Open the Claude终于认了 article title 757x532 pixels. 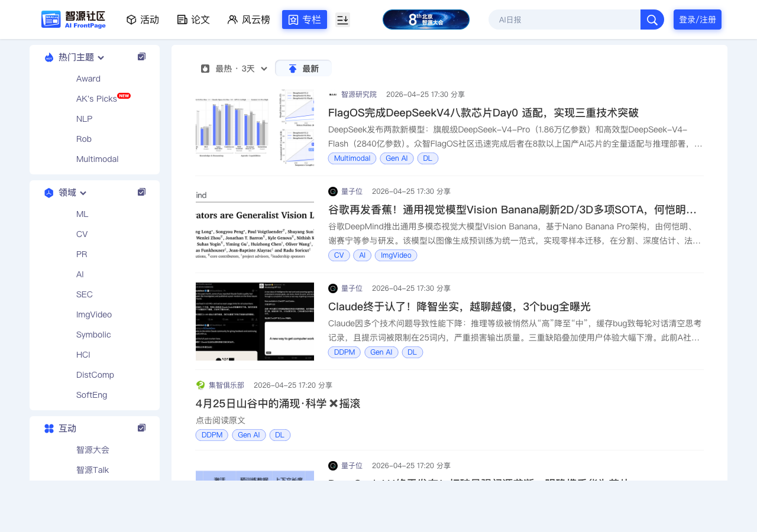(460, 307)
